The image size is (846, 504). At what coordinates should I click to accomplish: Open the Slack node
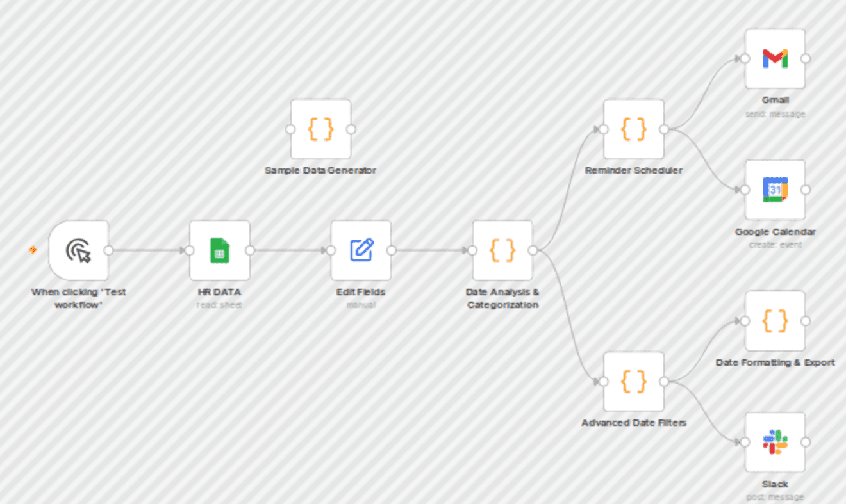(775, 442)
